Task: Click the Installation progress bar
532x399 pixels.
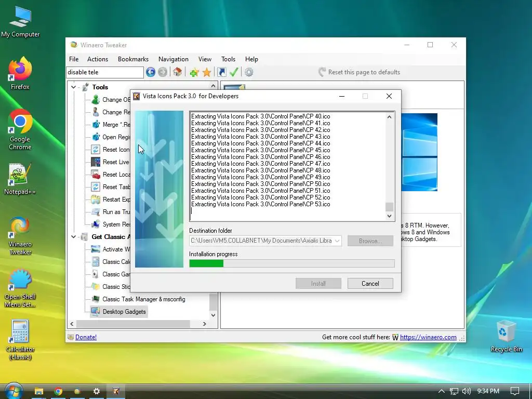Action: coord(292,263)
